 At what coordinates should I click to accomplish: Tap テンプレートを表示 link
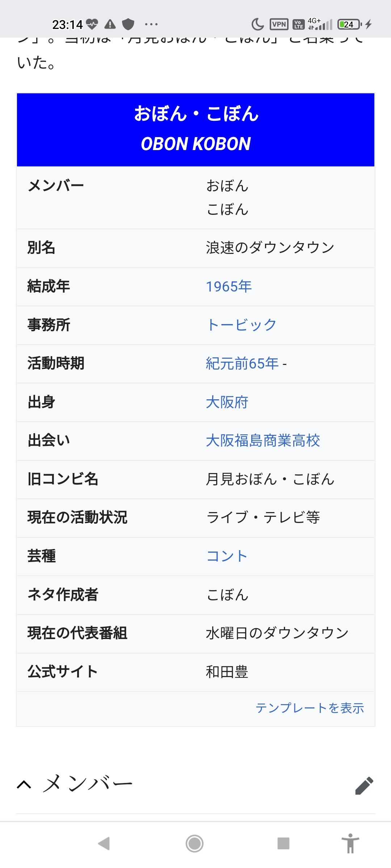(310, 708)
